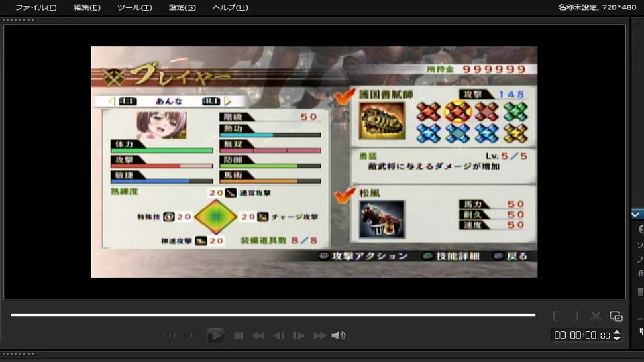Advance one frame with Next Frame

(x=299, y=336)
